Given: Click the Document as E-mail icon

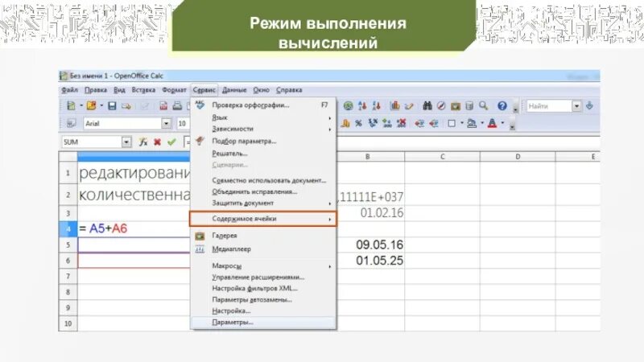Looking at the screenshot, I should click(126, 106).
